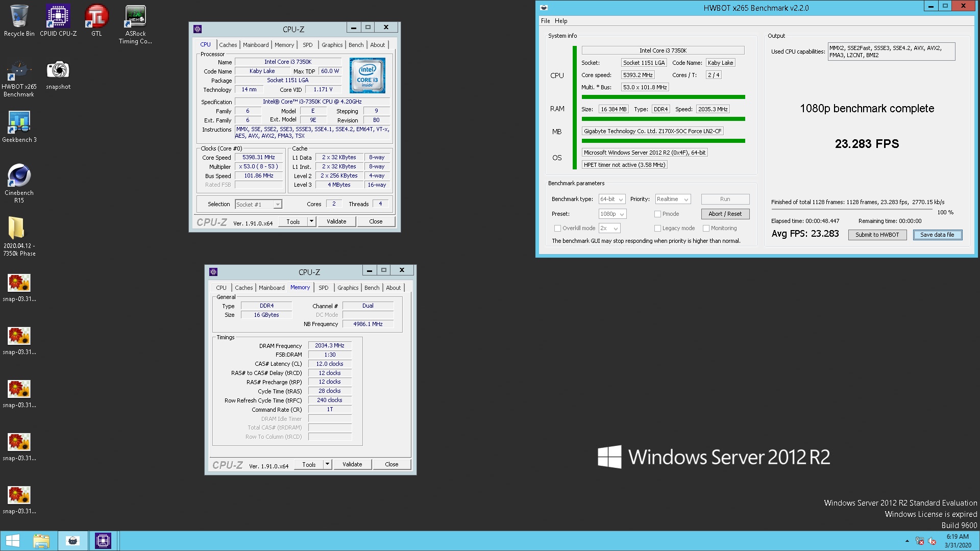Image resolution: width=980 pixels, height=551 pixels.
Task: Switch to HWBOT x265 taskbar button
Action: tap(72, 541)
